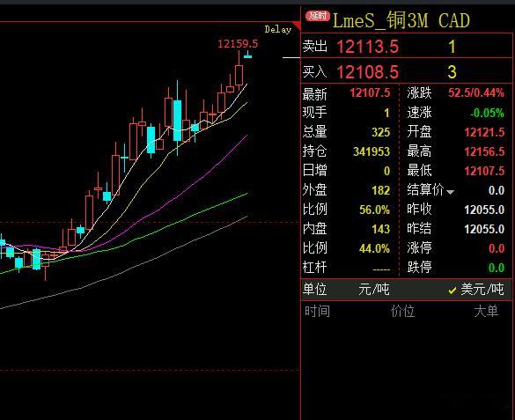Click the red corner marker beside Delay
This screenshot has width=515, height=420.
(x=297, y=26)
